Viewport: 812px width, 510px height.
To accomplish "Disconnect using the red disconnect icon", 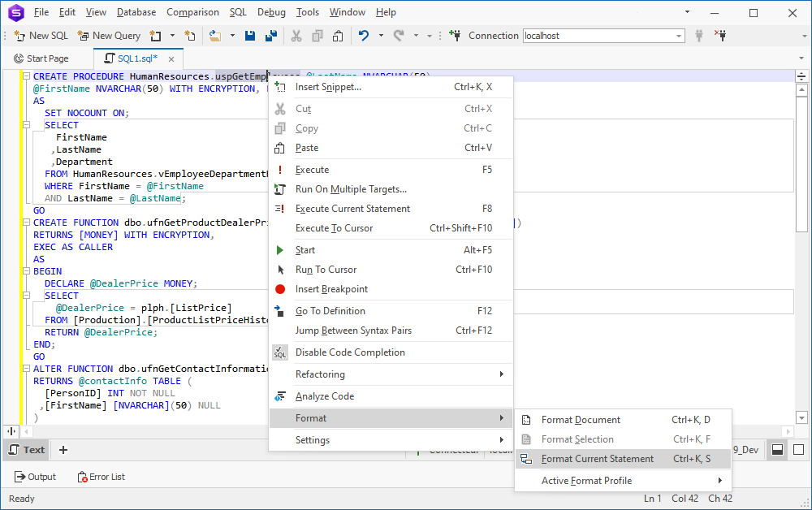I will point(722,36).
